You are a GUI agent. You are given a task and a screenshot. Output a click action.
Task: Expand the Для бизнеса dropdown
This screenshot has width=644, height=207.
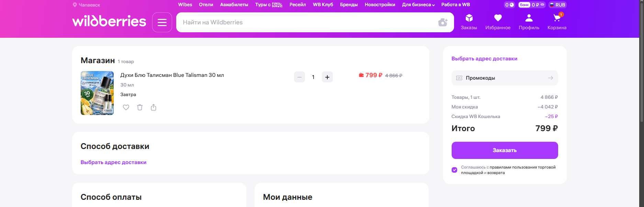coord(418,5)
